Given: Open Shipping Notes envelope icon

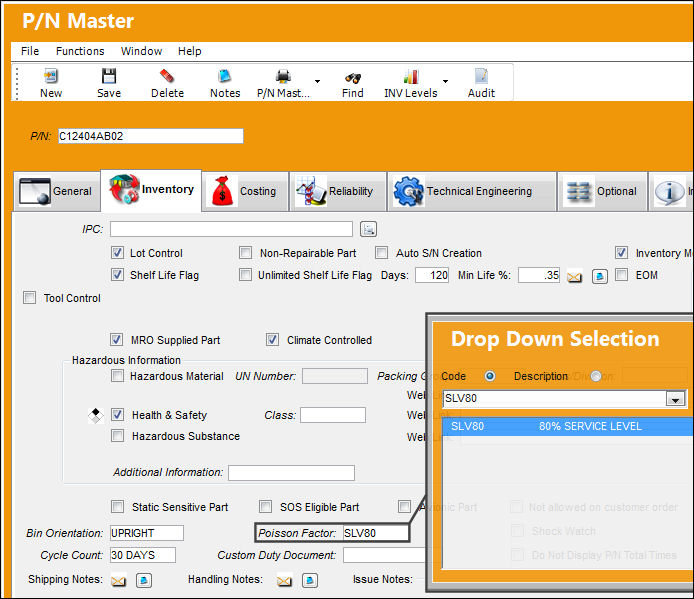Looking at the screenshot, I should [118, 580].
